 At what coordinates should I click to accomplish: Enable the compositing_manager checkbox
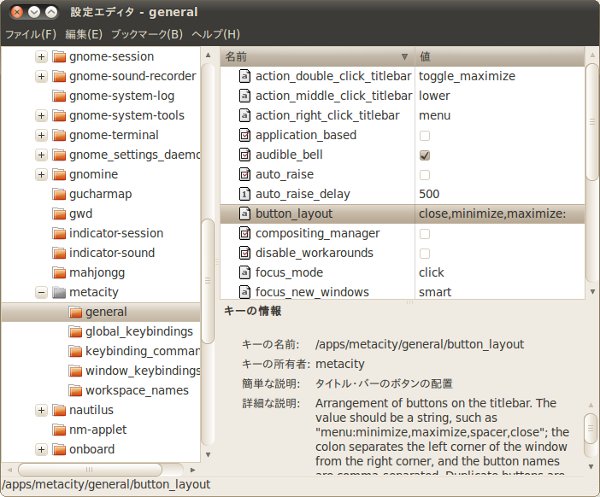click(x=425, y=233)
